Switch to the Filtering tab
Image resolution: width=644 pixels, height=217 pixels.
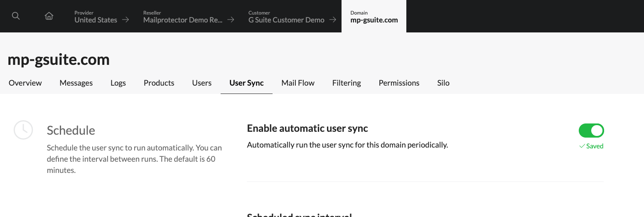click(347, 83)
